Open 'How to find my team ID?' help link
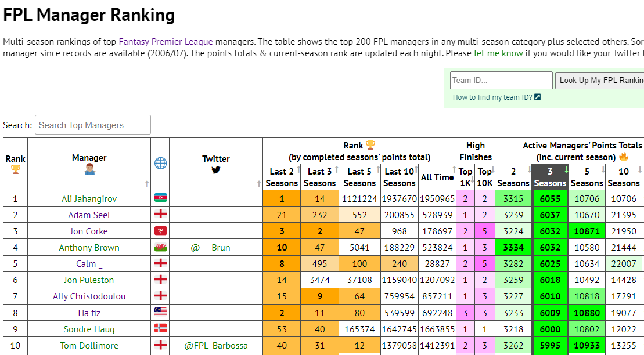The height and width of the screenshot is (355, 644). click(492, 97)
